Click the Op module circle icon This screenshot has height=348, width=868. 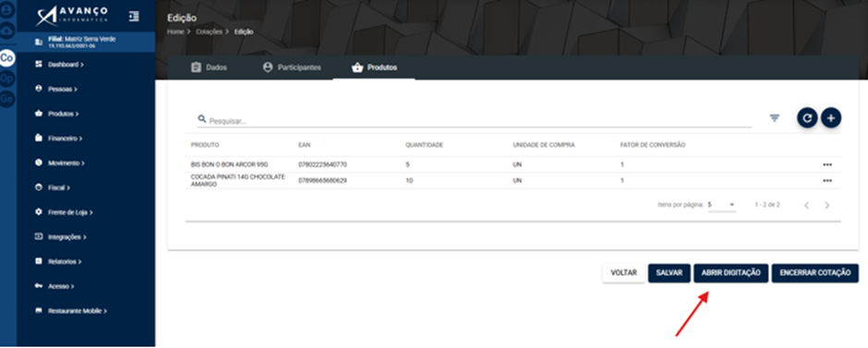7,79
